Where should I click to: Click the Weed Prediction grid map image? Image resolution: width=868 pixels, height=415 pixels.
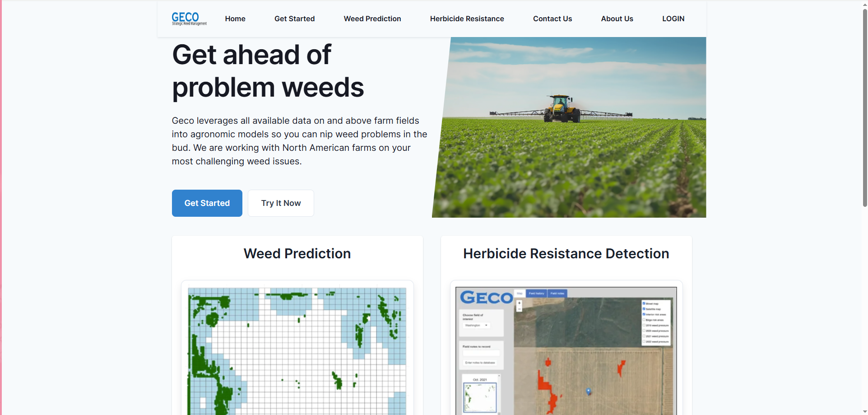tap(297, 351)
